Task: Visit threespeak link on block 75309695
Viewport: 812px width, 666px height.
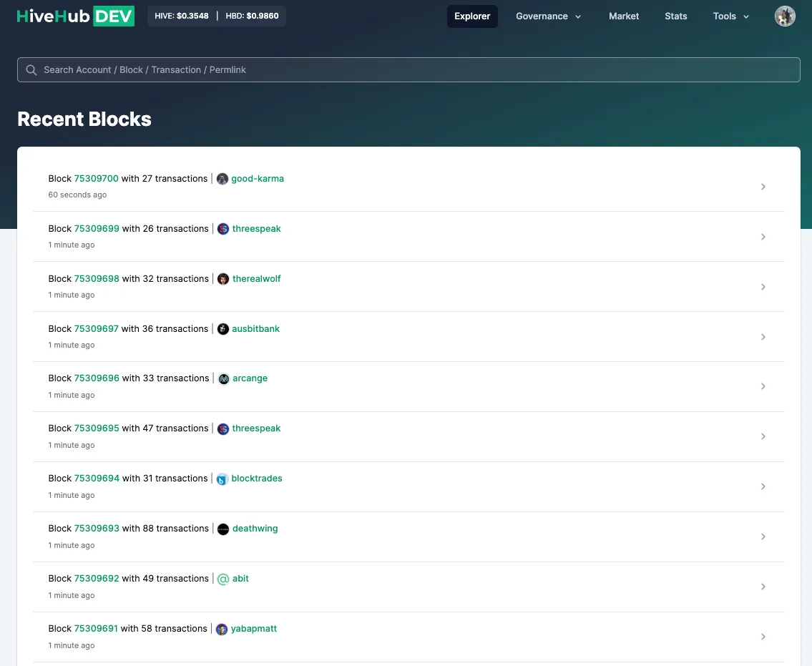Action: 256,429
